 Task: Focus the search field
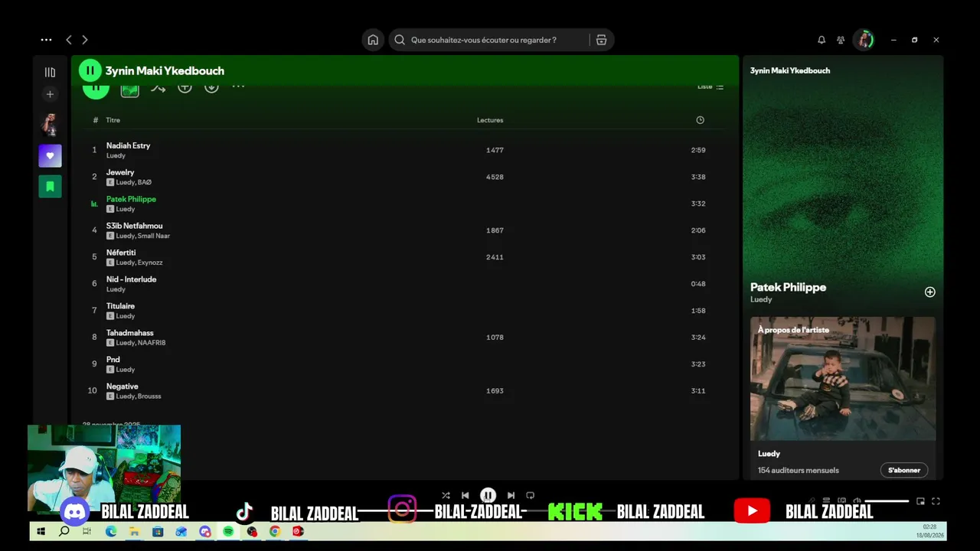490,40
